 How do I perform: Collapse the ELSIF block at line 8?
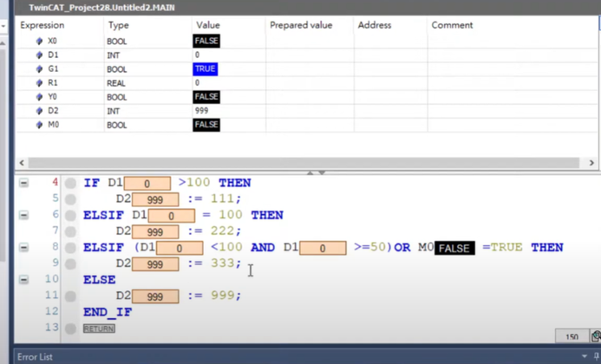point(23,247)
